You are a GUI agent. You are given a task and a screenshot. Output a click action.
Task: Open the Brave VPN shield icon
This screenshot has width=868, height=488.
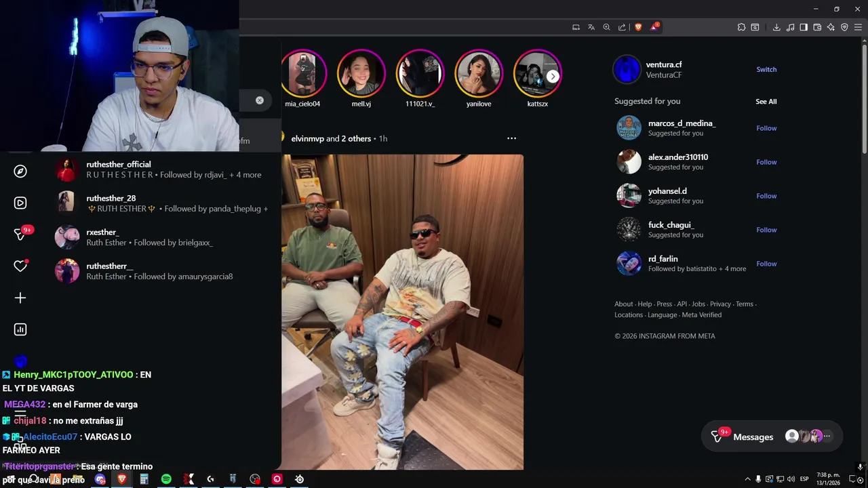click(x=844, y=27)
